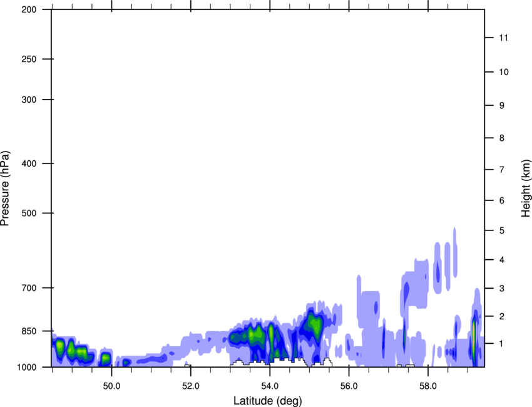532x407 pixels.
Task: Pick the 10 km height label
Action: click(503, 72)
